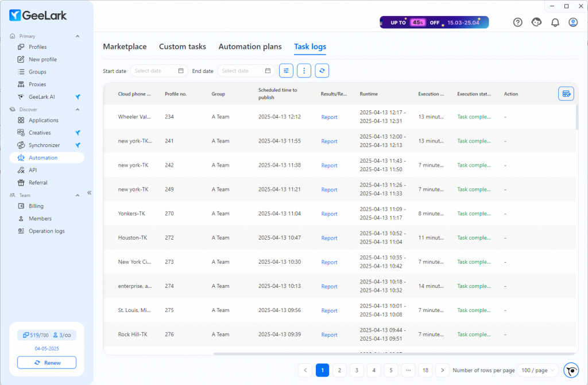The width and height of the screenshot is (588, 385).
Task: Click the Group column header
Action: tap(218, 94)
